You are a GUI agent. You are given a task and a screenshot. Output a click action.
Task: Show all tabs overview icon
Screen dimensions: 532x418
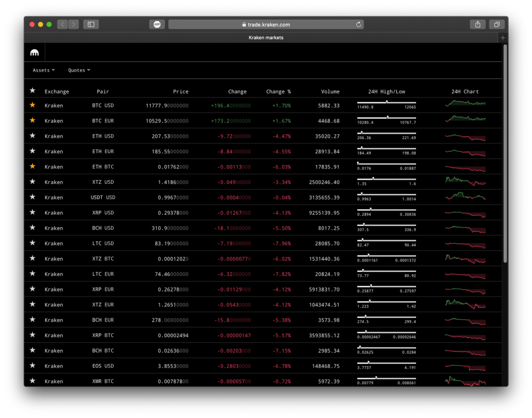click(497, 24)
